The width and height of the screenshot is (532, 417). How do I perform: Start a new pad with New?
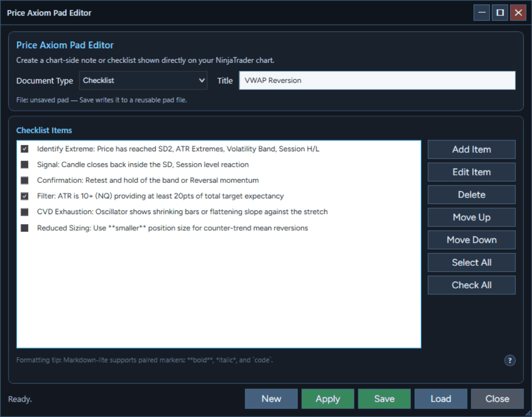[271, 399]
